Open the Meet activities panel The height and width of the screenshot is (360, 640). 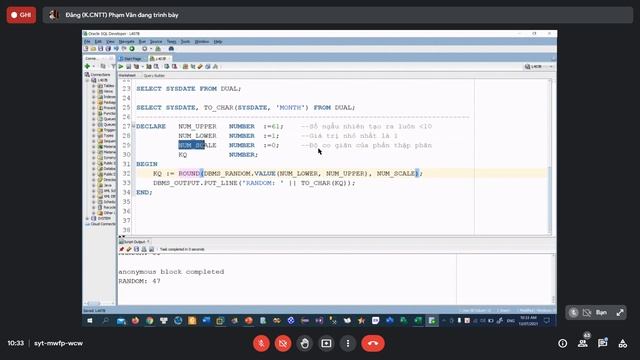622,344
